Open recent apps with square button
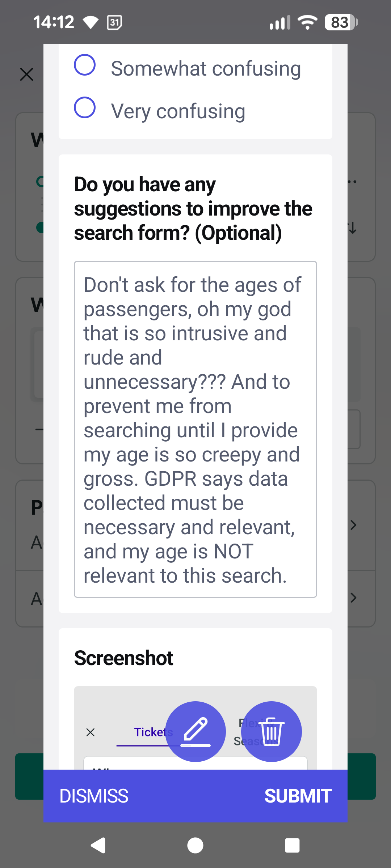Screen dimensions: 391x868 292,845
